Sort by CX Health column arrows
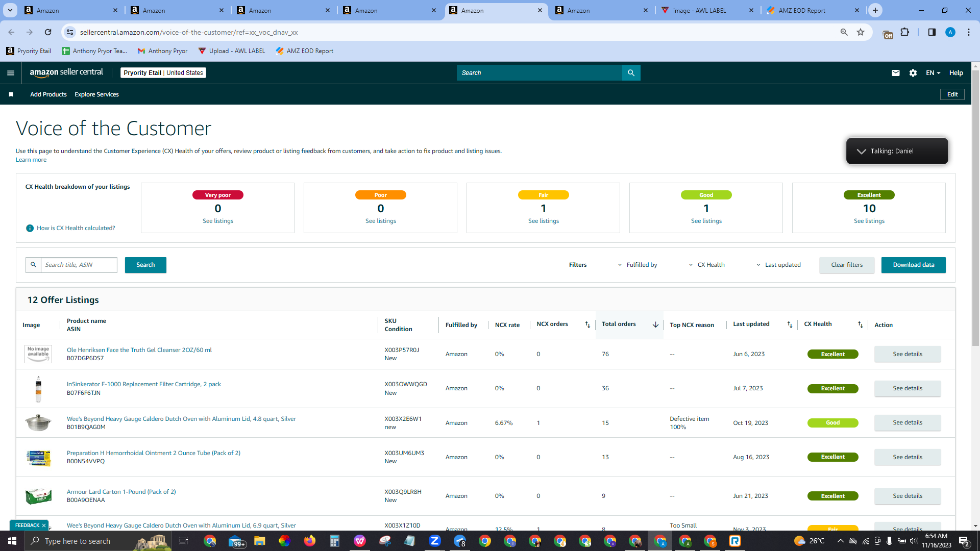 click(x=861, y=324)
